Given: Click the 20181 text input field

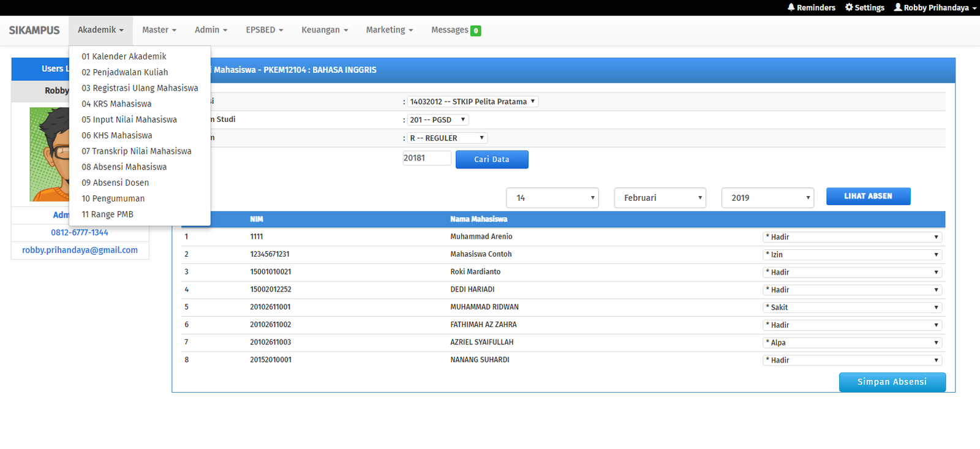Looking at the screenshot, I should 427,158.
